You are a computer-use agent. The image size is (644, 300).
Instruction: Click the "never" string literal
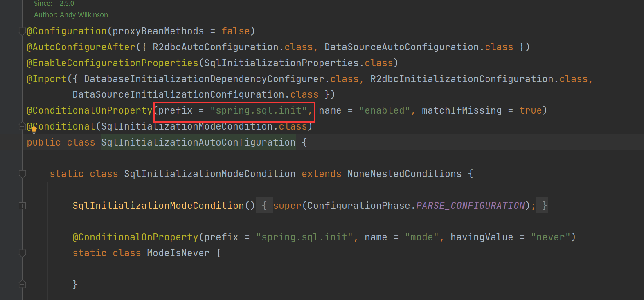tap(551, 237)
